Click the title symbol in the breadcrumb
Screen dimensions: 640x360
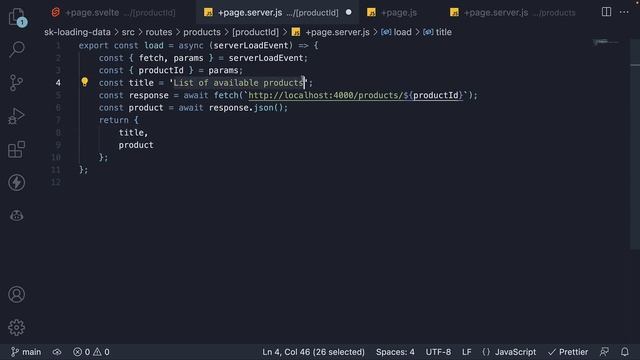[x=438, y=32]
